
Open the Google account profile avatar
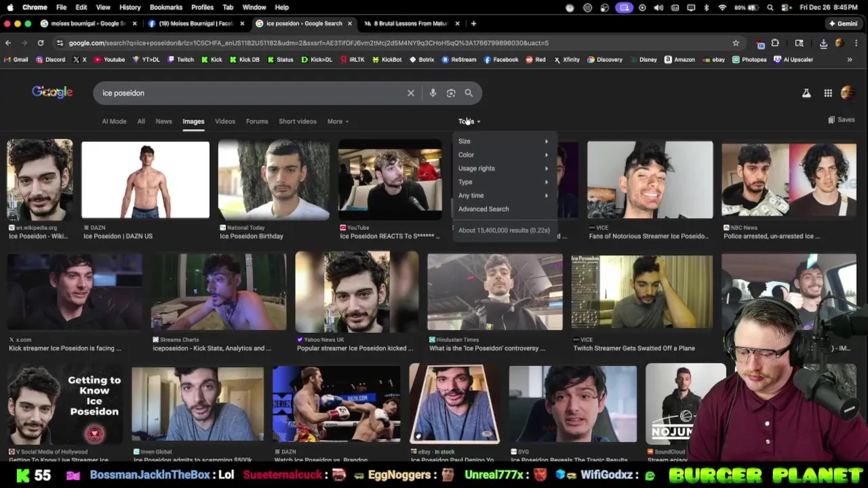848,93
